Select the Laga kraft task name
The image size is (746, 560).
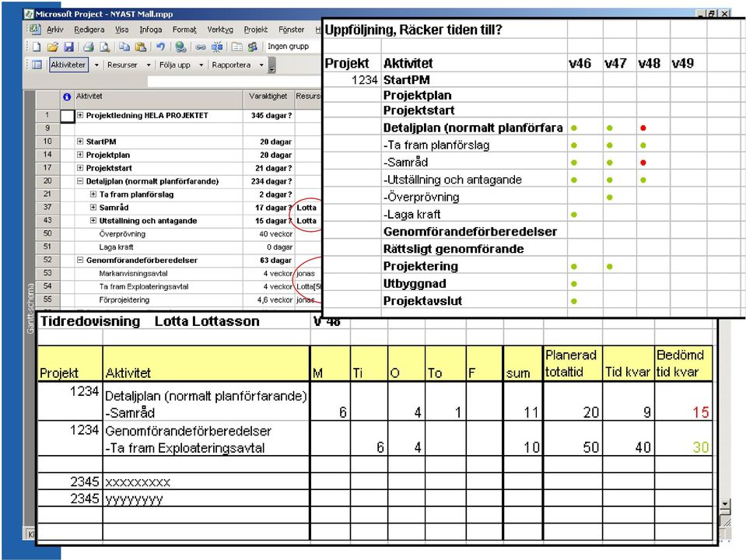[116, 247]
